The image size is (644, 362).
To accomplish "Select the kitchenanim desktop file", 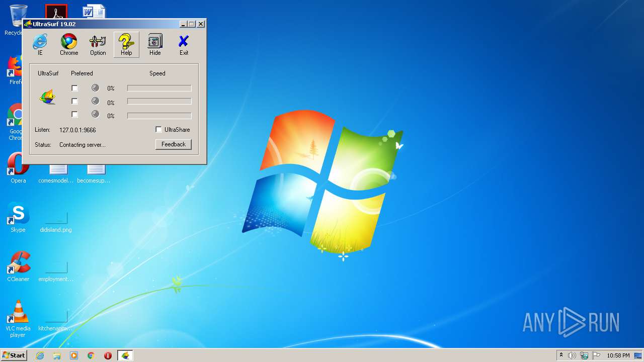I will (x=56, y=321).
